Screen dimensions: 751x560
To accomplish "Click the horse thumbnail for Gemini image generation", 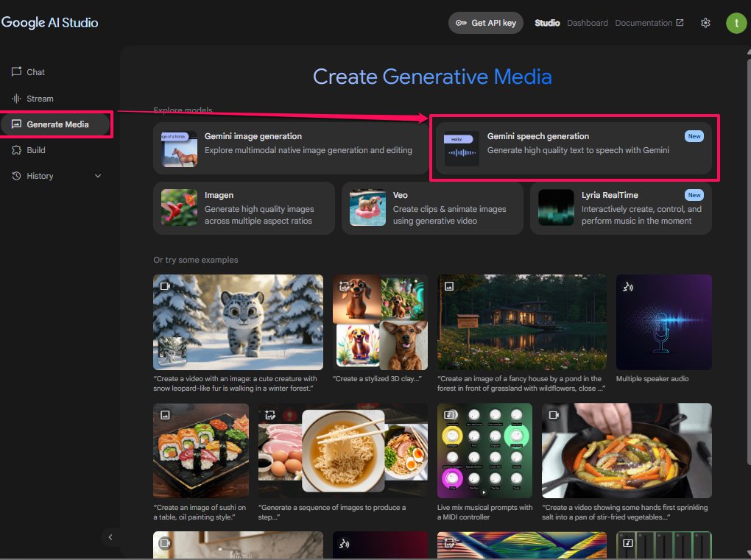I will pos(179,149).
